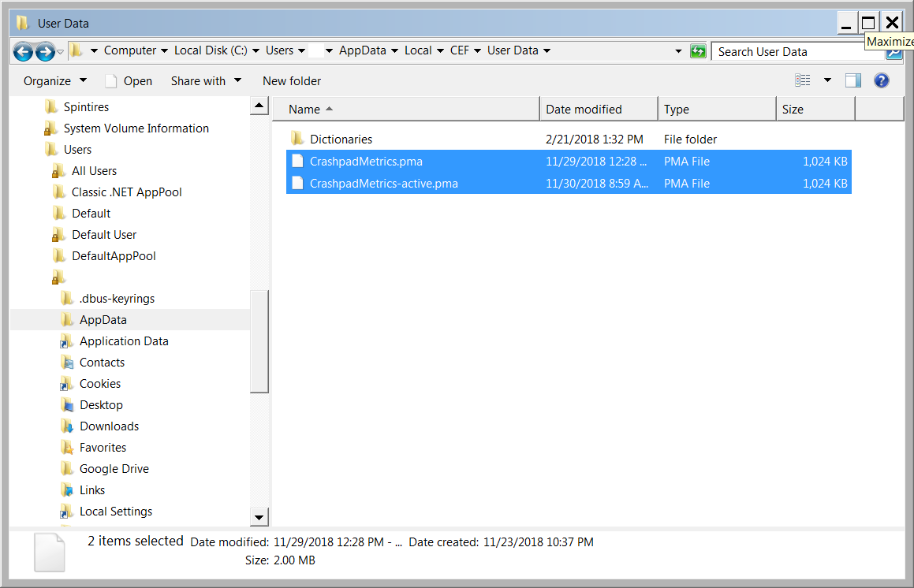Open the Share with menu
Image resolution: width=914 pixels, height=588 pixels.
(x=206, y=81)
